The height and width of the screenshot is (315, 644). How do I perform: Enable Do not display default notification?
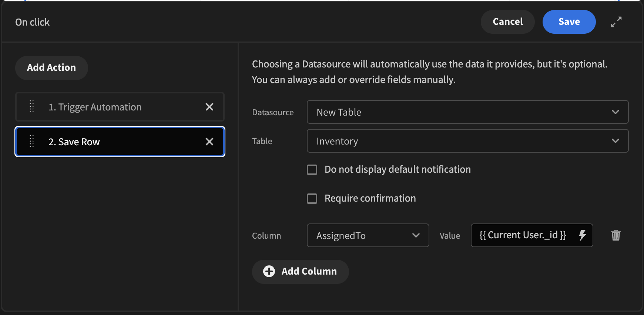[312, 170]
